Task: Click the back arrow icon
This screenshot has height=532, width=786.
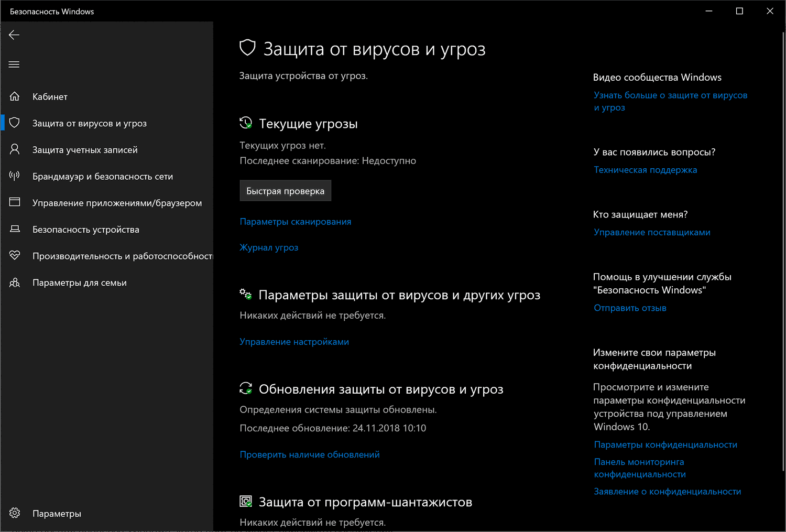Action: tap(14, 35)
